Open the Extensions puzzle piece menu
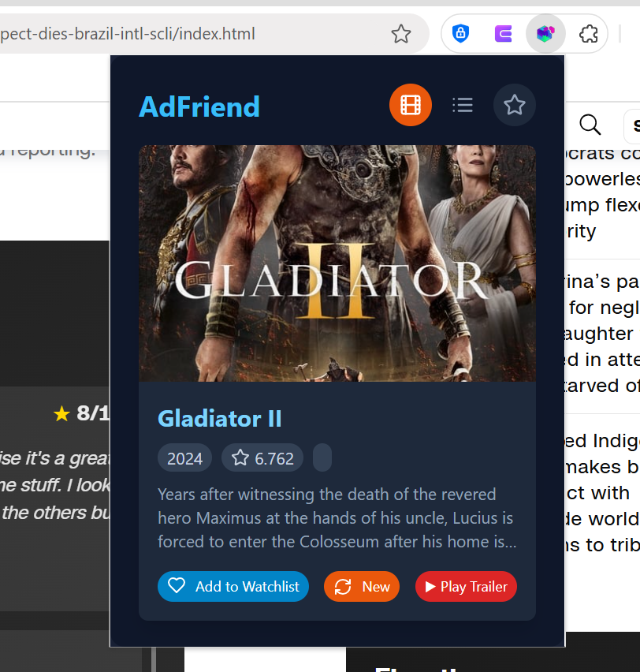The width and height of the screenshot is (640, 672). point(588,33)
